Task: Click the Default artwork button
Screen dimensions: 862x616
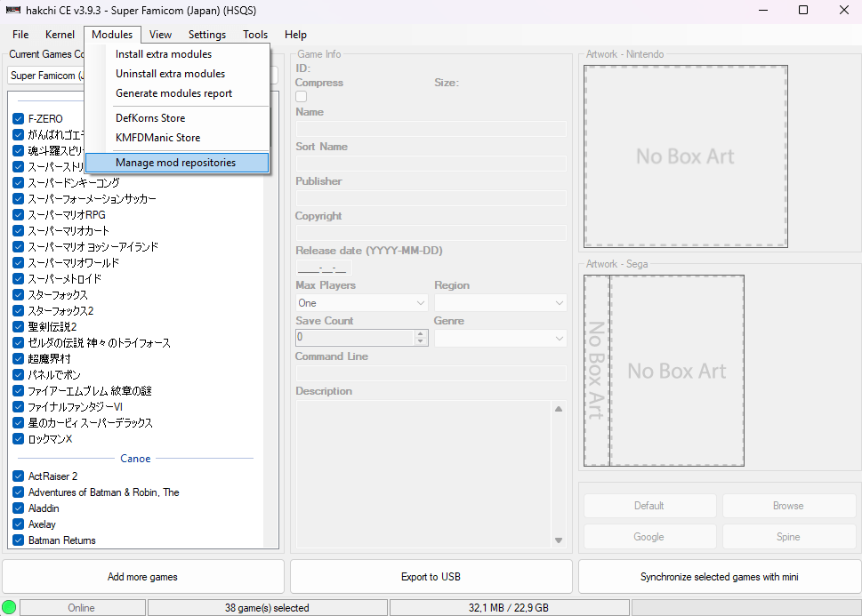Action: (x=649, y=506)
